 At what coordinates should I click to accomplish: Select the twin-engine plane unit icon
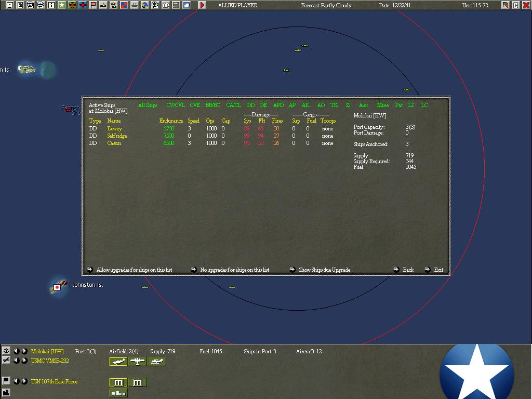pyautogui.click(x=137, y=362)
